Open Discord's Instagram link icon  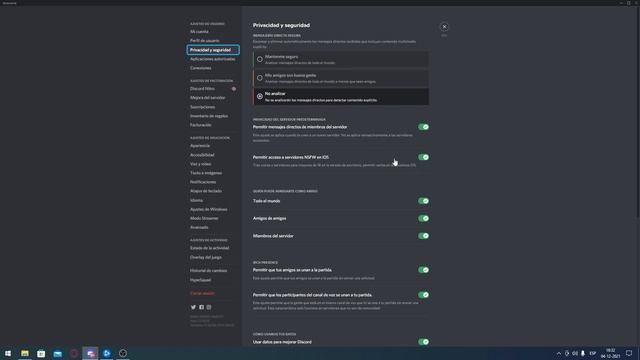pyautogui.click(x=209, y=307)
